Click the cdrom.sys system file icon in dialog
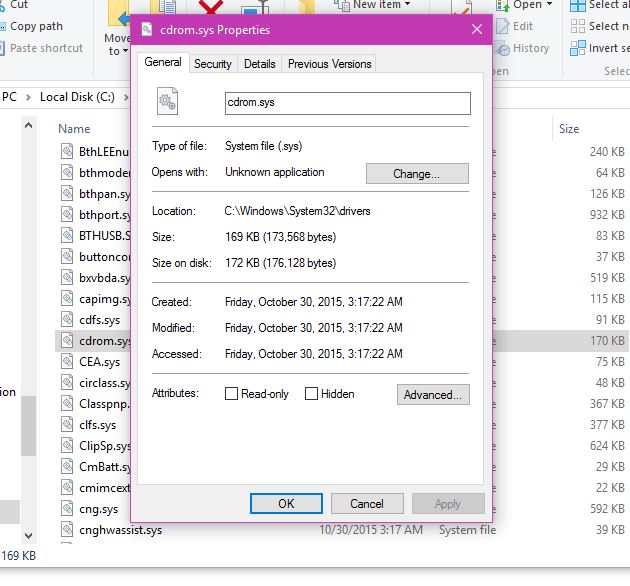Screen dimensions: 630x586 tap(167, 101)
